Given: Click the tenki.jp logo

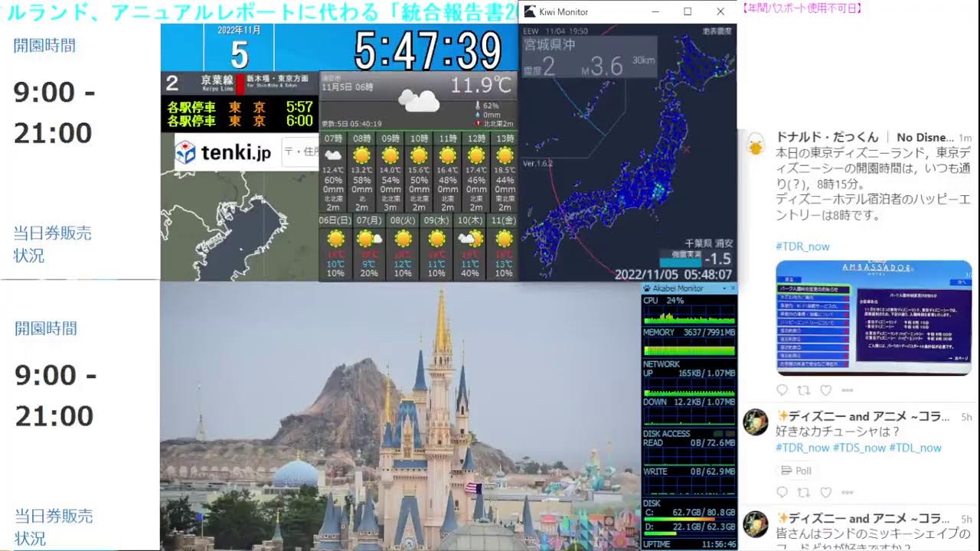Looking at the screenshot, I should pos(223,153).
